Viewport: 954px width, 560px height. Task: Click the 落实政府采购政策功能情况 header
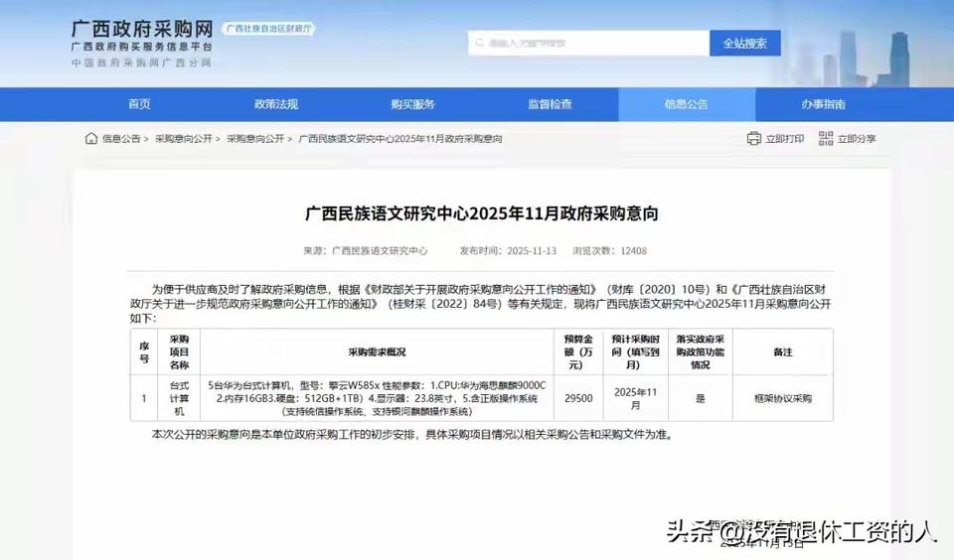(701, 352)
